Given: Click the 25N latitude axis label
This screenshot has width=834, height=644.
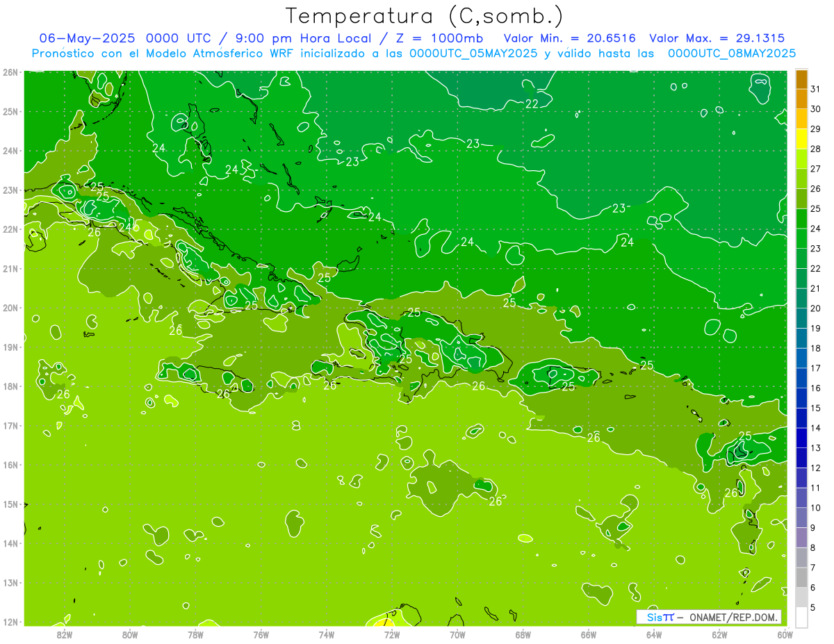Looking at the screenshot, I should (x=10, y=111).
